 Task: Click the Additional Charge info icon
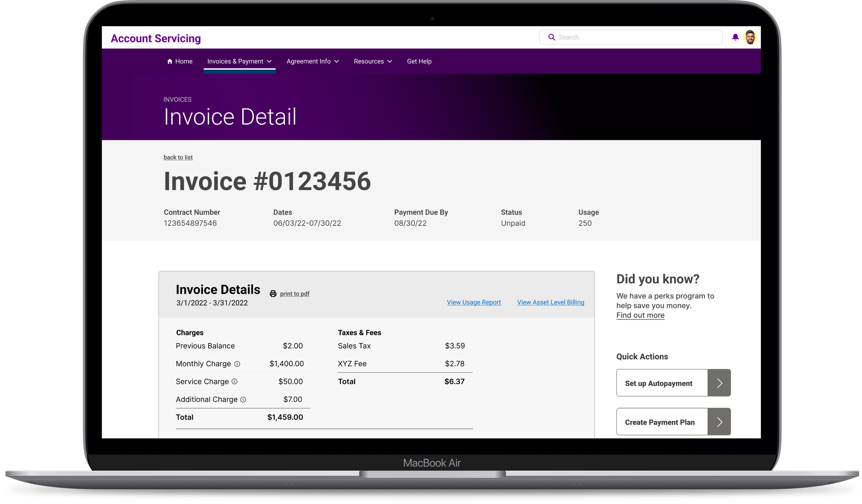coord(243,400)
